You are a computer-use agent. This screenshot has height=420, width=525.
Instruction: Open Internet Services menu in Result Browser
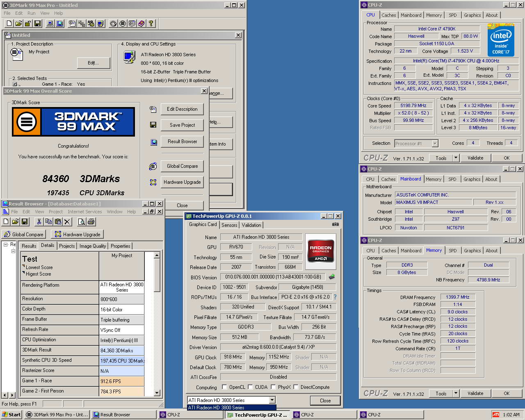pyautogui.click(x=85, y=212)
